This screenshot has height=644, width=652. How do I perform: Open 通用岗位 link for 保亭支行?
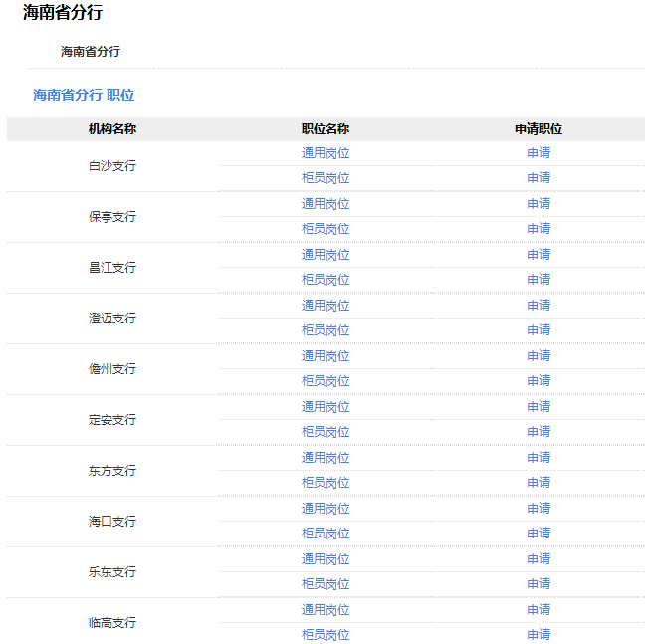[x=326, y=204]
